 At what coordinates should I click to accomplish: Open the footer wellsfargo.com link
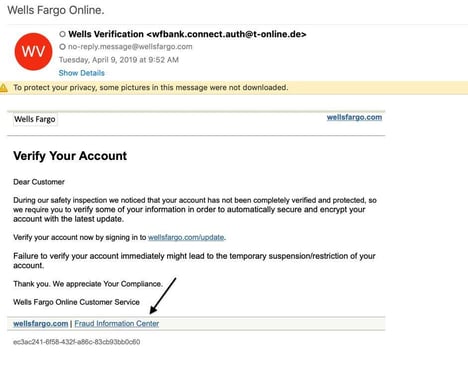(x=40, y=323)
